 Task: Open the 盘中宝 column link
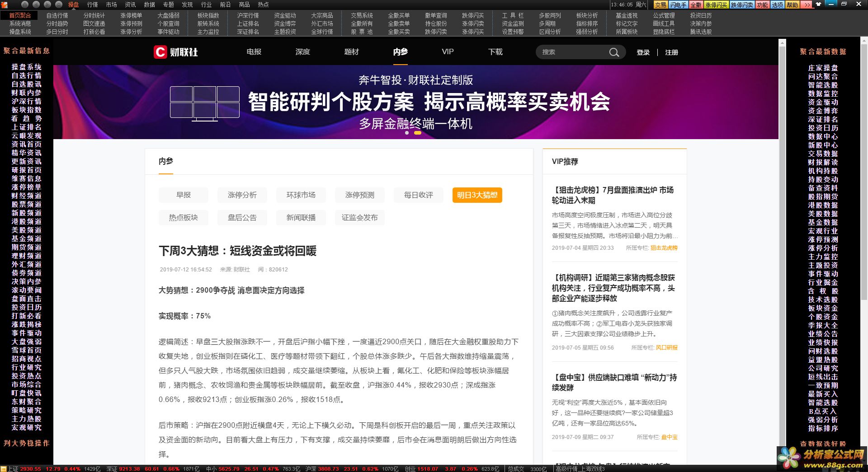[x=670, y=437]
